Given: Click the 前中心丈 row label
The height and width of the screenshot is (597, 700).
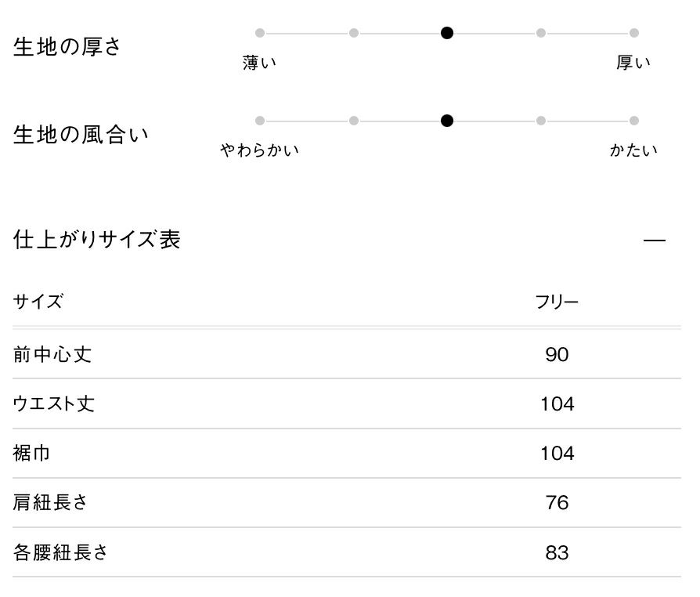Looking at the screenshot, I should (x=52, y=355).
